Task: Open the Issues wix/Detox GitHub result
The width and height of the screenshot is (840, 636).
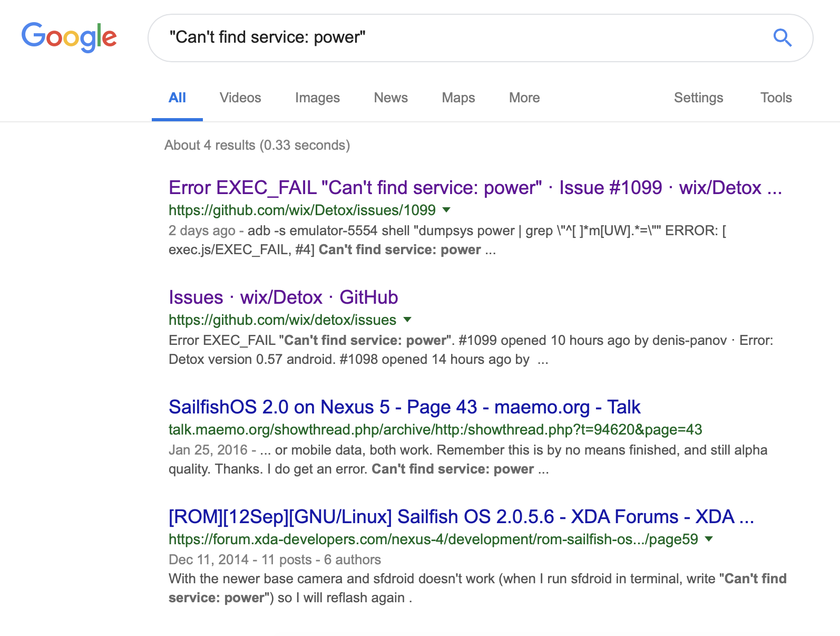Action: pyautogui.click(x=283, y=297)
